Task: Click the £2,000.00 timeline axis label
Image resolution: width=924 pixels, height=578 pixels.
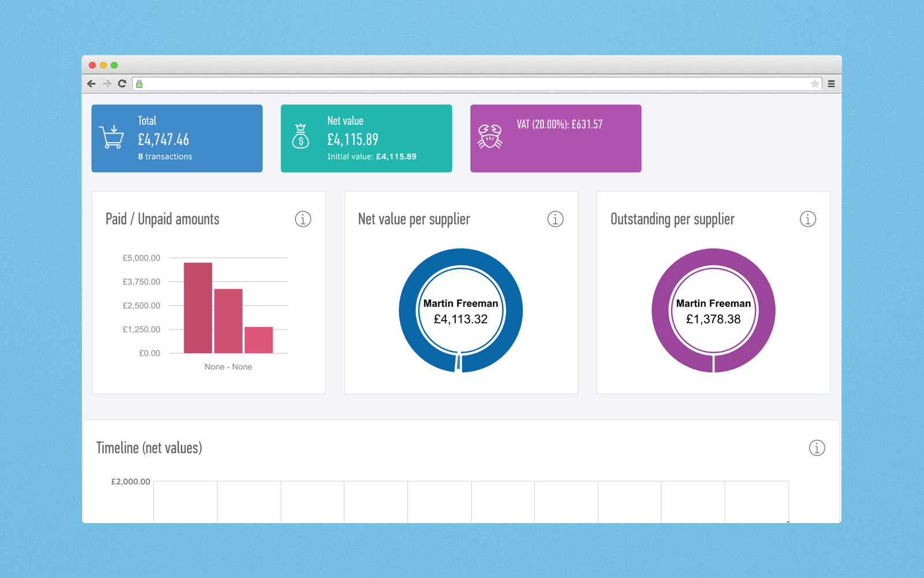Action: pyautogui.click(x=131, y=481)
